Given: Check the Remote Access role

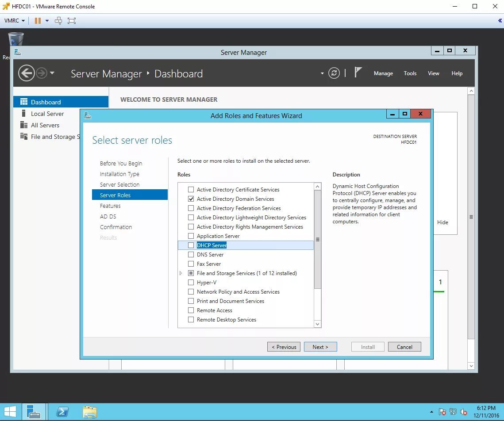Looking at the screenshot, I should [x=191, y=310].
